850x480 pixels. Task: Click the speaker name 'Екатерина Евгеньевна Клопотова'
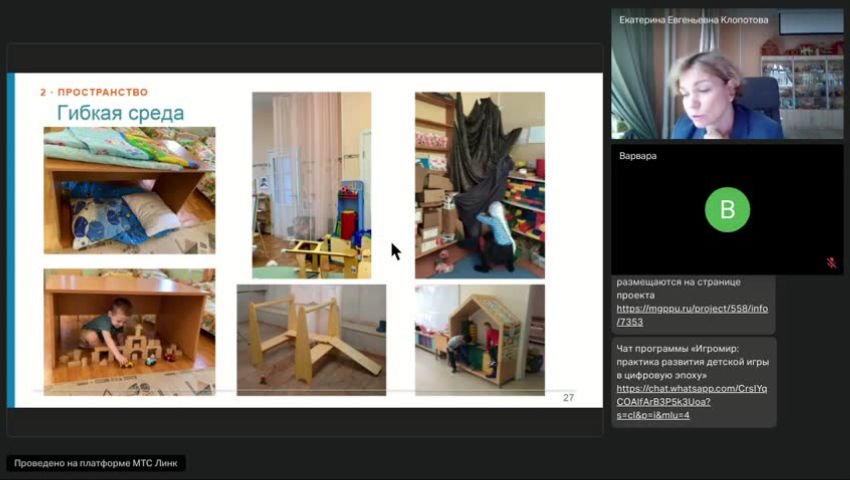coord(693,20)
